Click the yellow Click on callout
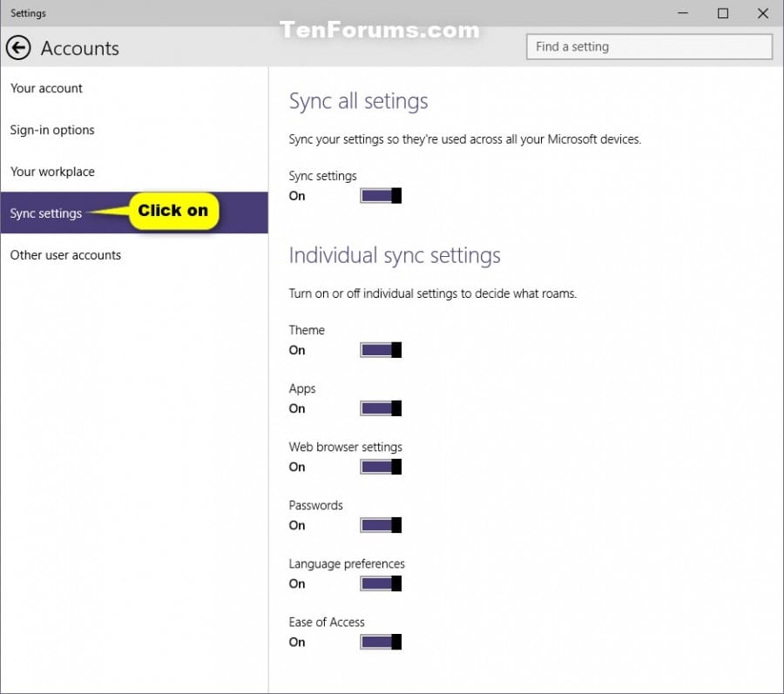Viewport: 784px width, 694px height. (173, 211)
